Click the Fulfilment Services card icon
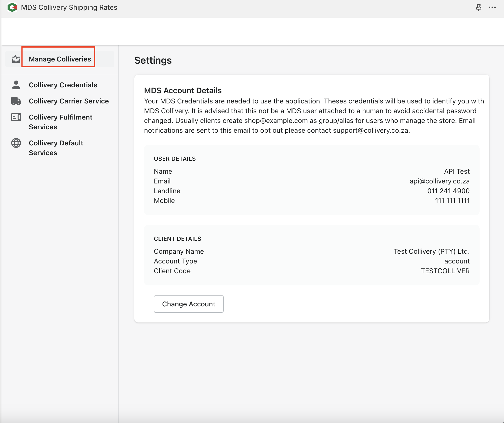The image size is (504, 423). (x=16, y=117)
